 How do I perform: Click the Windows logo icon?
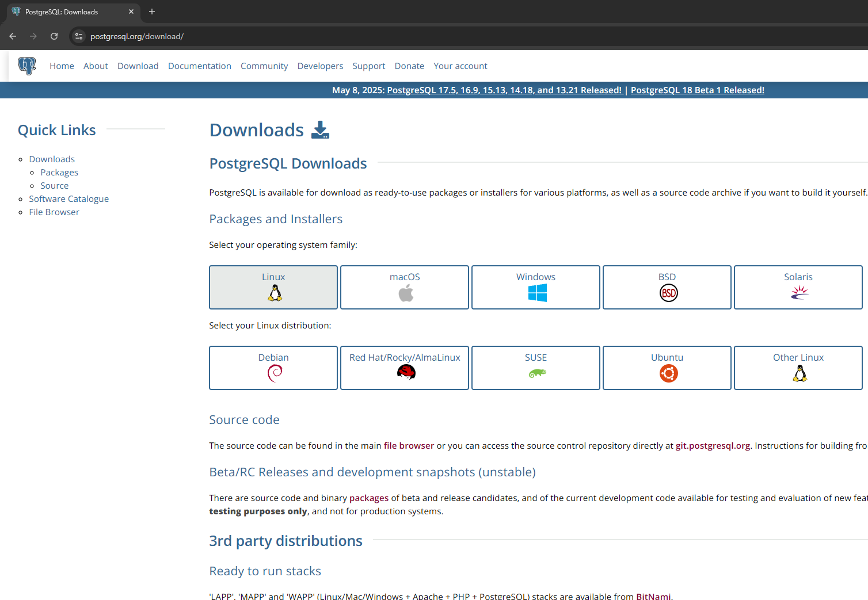pos(537,293)
